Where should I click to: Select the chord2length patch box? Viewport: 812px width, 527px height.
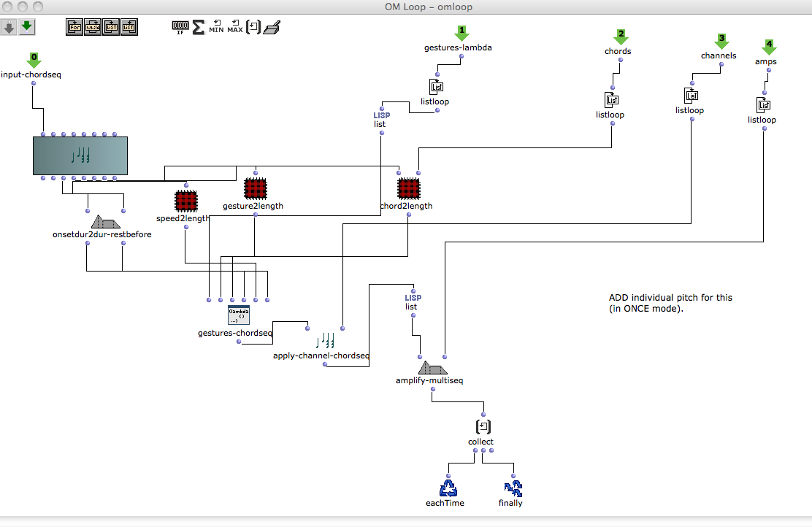(408, 189)
